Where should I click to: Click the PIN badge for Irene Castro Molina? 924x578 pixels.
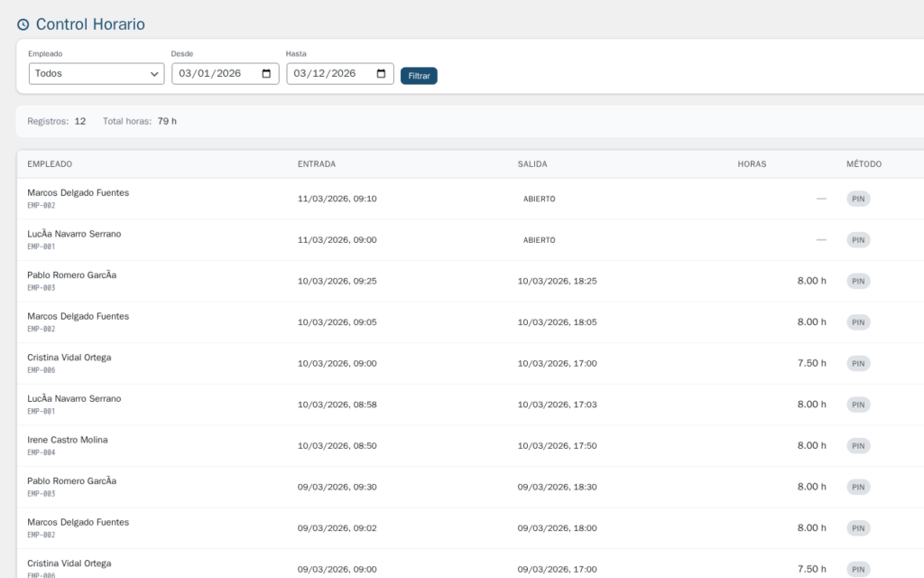click(x=857, y=445)
